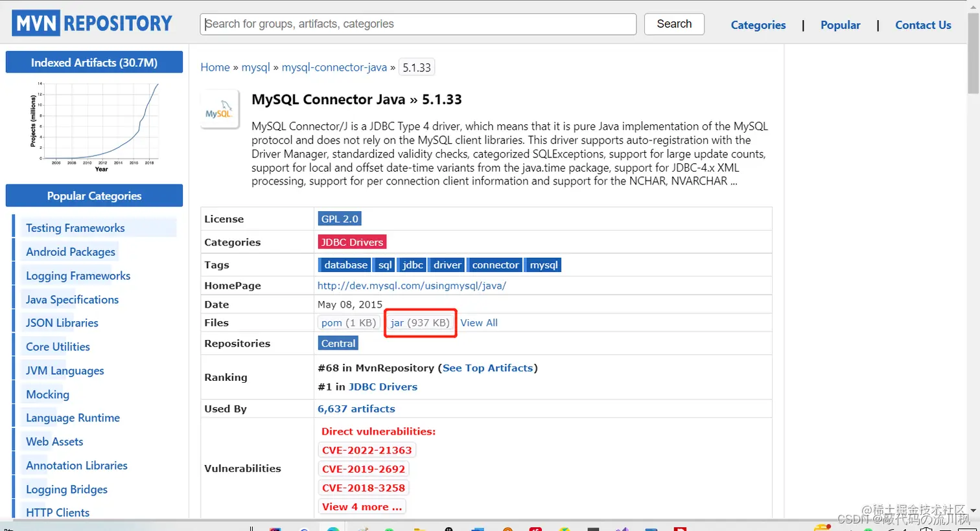Click the Popular Categories header
Image resolution: width=980 pixels, height=531 pixels.
(94, 196)
